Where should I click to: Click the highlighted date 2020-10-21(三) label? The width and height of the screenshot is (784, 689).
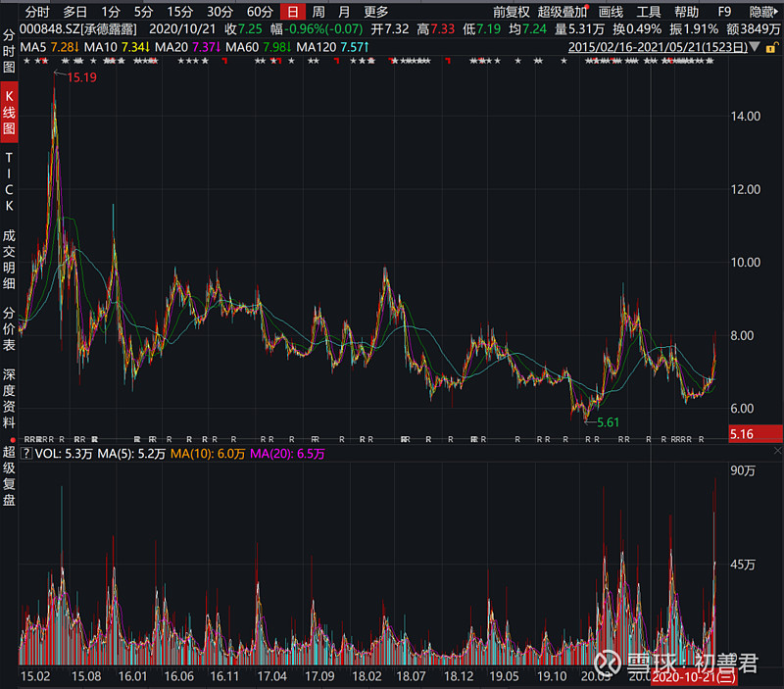694,677
